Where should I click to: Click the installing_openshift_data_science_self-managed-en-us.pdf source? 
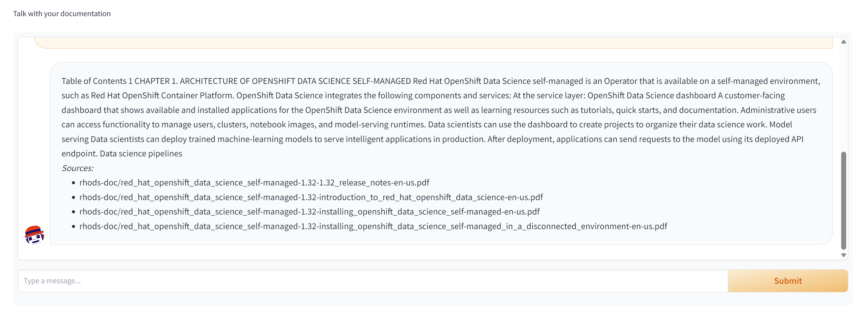(x=309, y=212)
